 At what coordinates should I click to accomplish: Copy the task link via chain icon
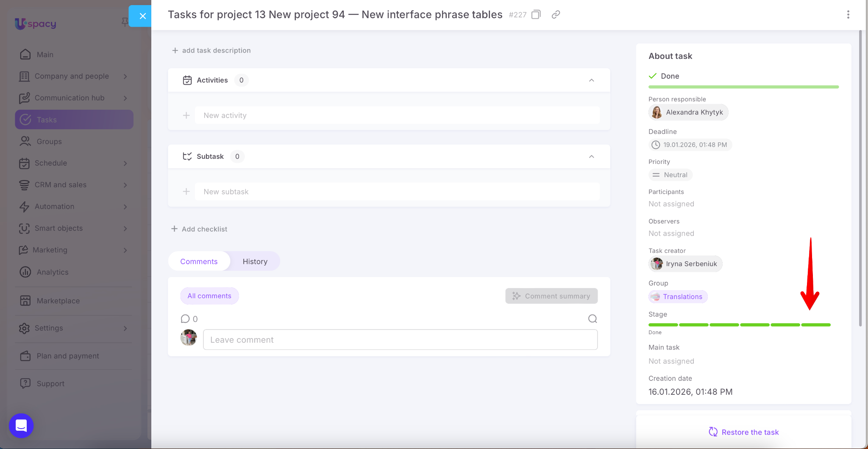tap(556, 15)
